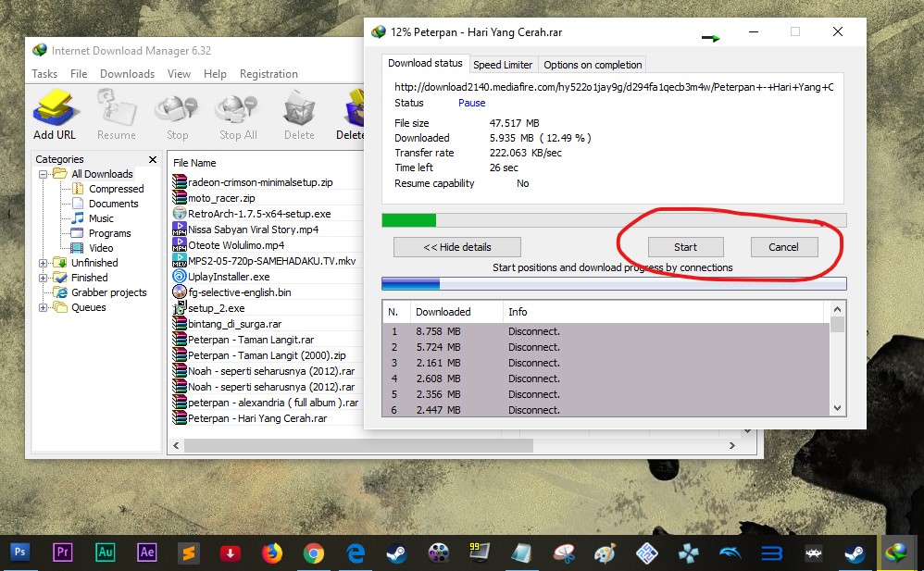Select Nissa Sabyan Viral Story.mp4
Viewport: 924px width, 571px height.
coord(253,230)
